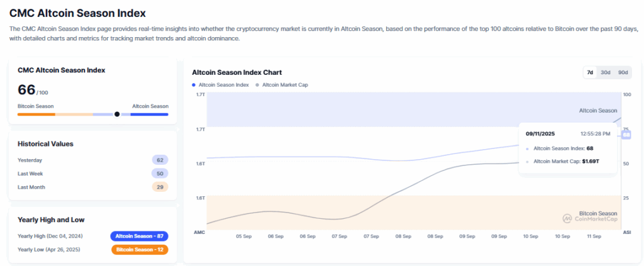The height and width of the screenshot is (266, 644).
Task: Click the Altcoin Season - 87 yearly high badge
Action: 139,236
